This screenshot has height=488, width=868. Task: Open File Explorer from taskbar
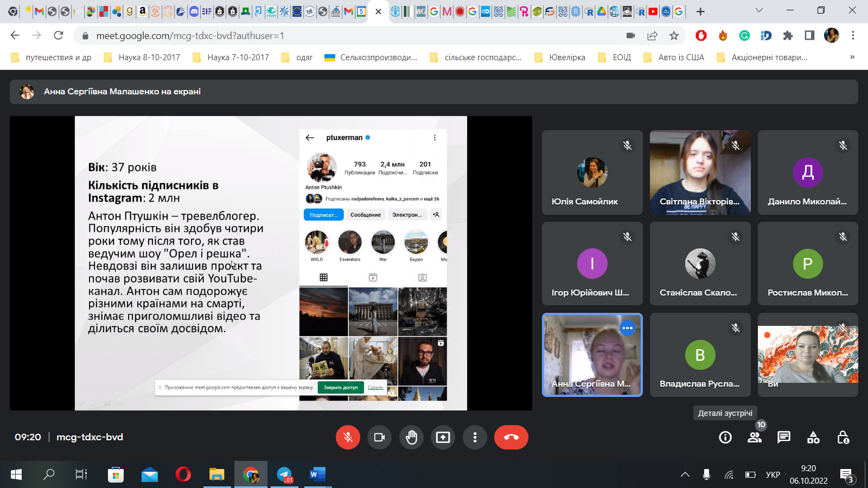(x=217, y=474)
